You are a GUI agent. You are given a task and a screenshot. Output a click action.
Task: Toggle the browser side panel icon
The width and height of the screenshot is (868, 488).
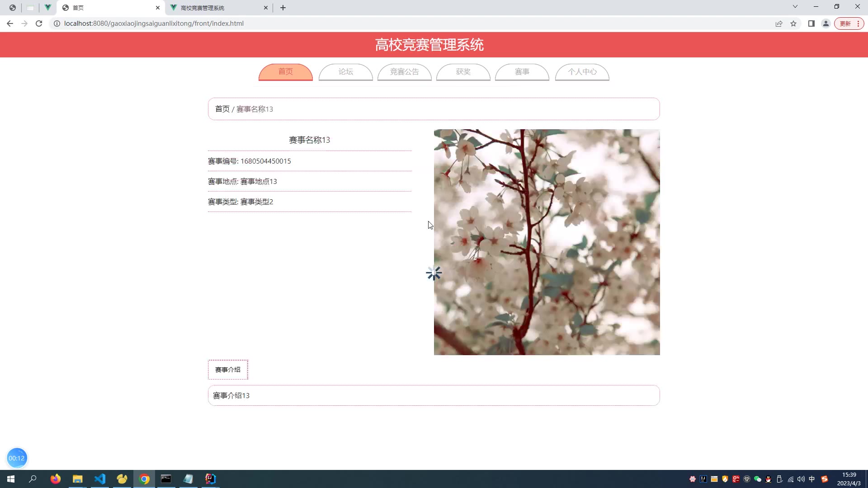811,23
